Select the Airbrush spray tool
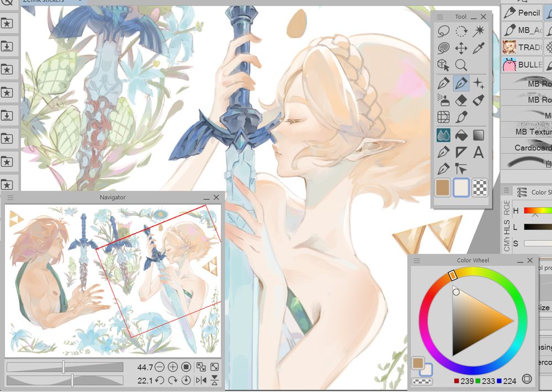 (x=444, y=100)
